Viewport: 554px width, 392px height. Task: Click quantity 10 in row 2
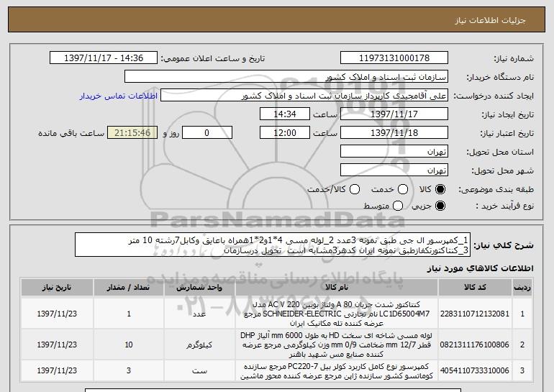point(129,345)
